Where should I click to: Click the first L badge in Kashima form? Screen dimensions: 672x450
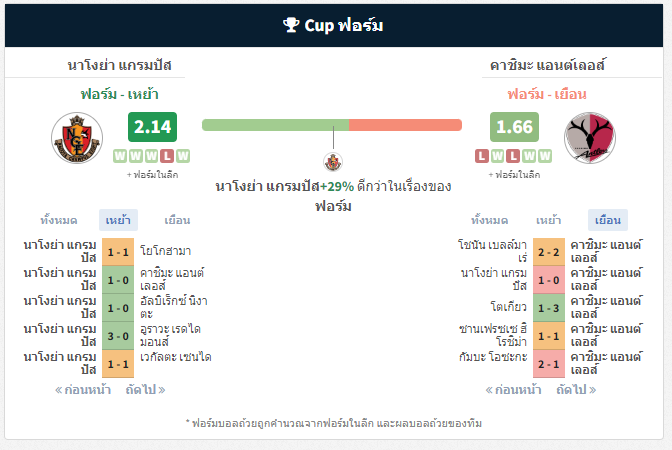click(482, 156)
